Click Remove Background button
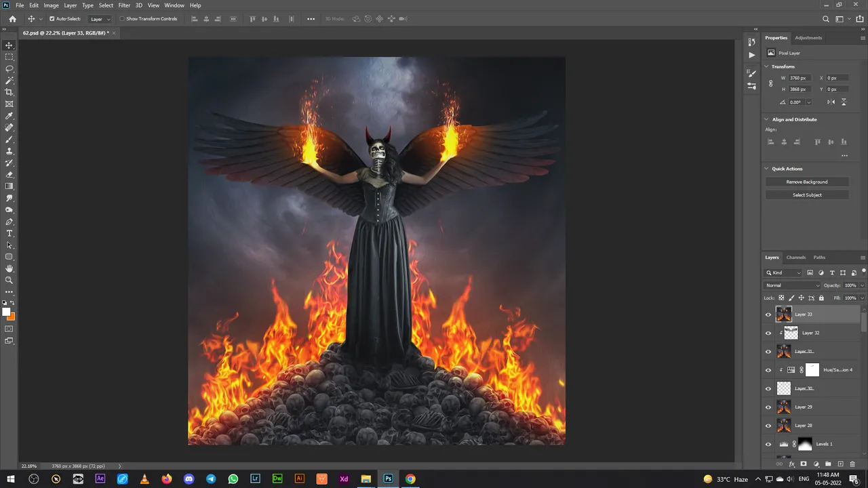The height and width of the screenshot is (488, 868). tap(807, 182)
